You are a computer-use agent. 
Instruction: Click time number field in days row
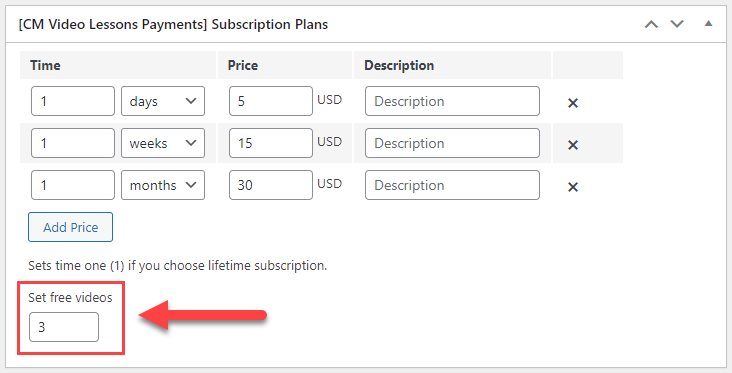point(73,101)
